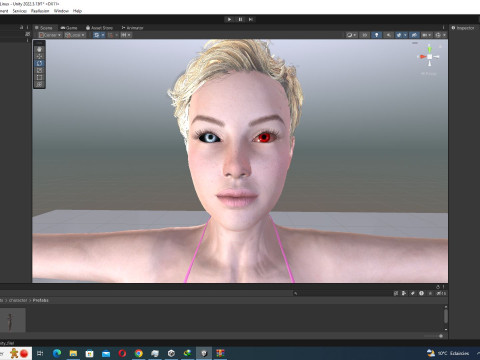Toggle grid snapping
The image size is (480, 360).
110,35
